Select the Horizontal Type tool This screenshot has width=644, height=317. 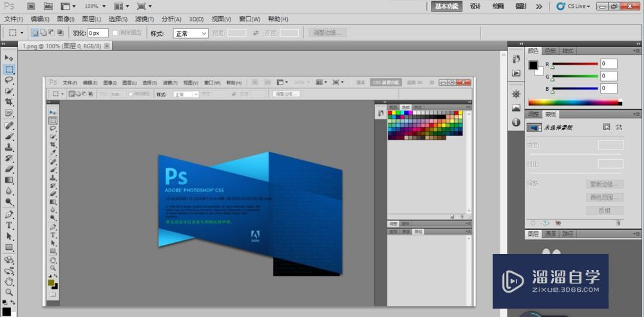point(9,226)
